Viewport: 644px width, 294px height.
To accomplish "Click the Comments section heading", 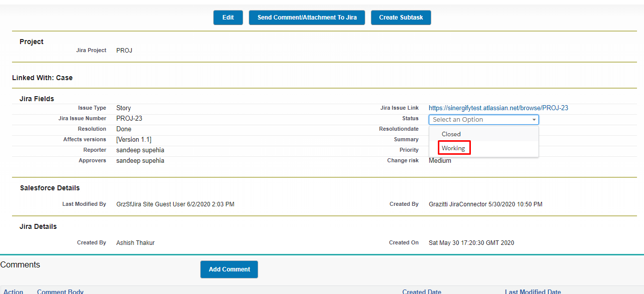I will click(x=20, y=264).
